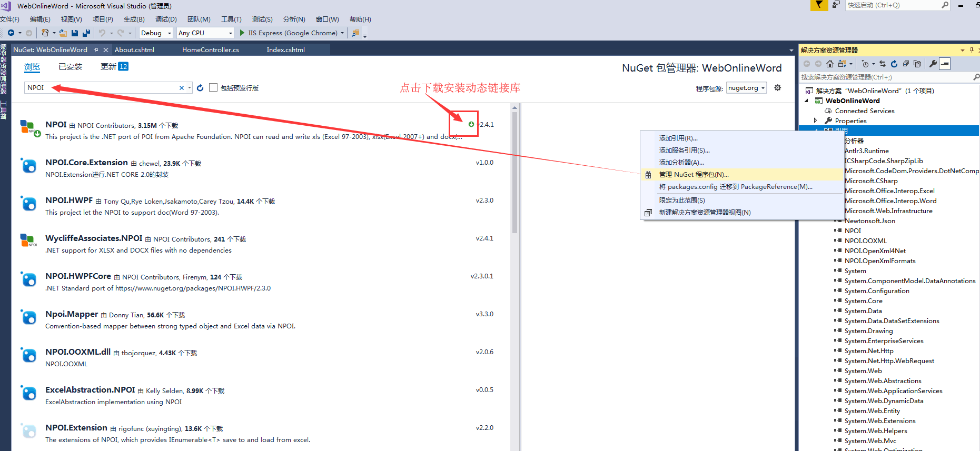The width and height of the screenshot is (980, 451).
Task: Click the Save All toolbar icon
Action: coord(86,33)
